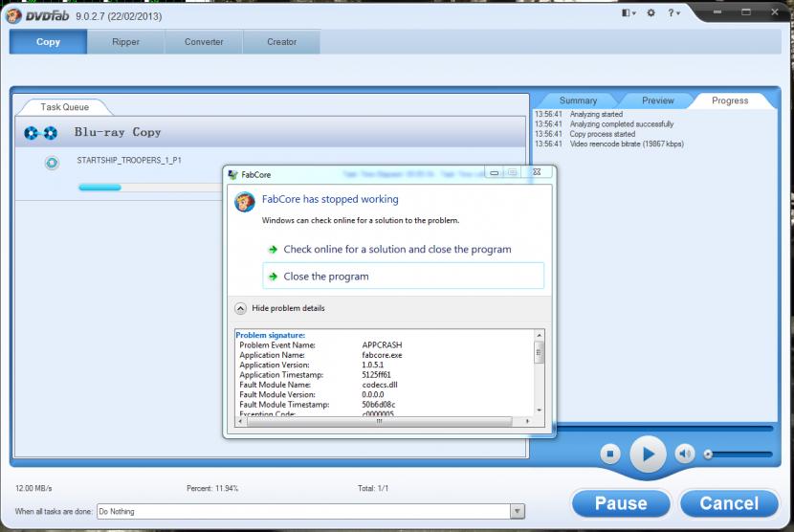This screenshot has width=794, height=532.
Task: Click the APPCRASH event name value
Action: [x=382, y=345]
